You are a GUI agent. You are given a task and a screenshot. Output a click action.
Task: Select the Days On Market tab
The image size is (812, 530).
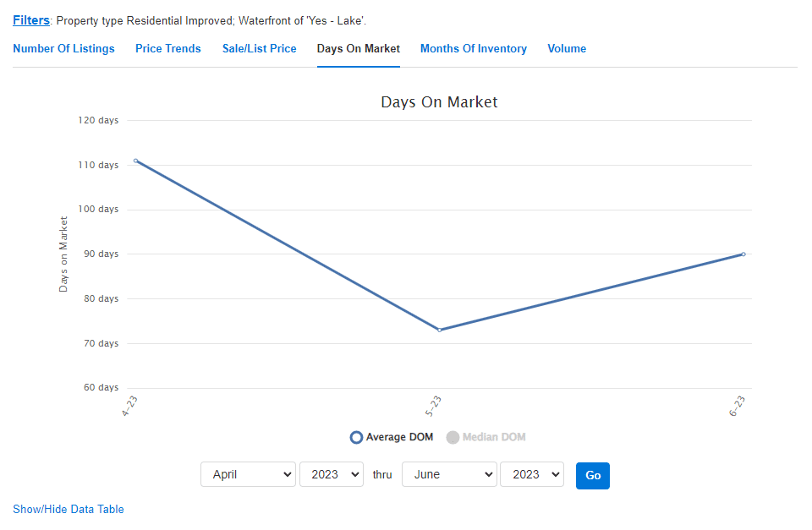(359, 49)
